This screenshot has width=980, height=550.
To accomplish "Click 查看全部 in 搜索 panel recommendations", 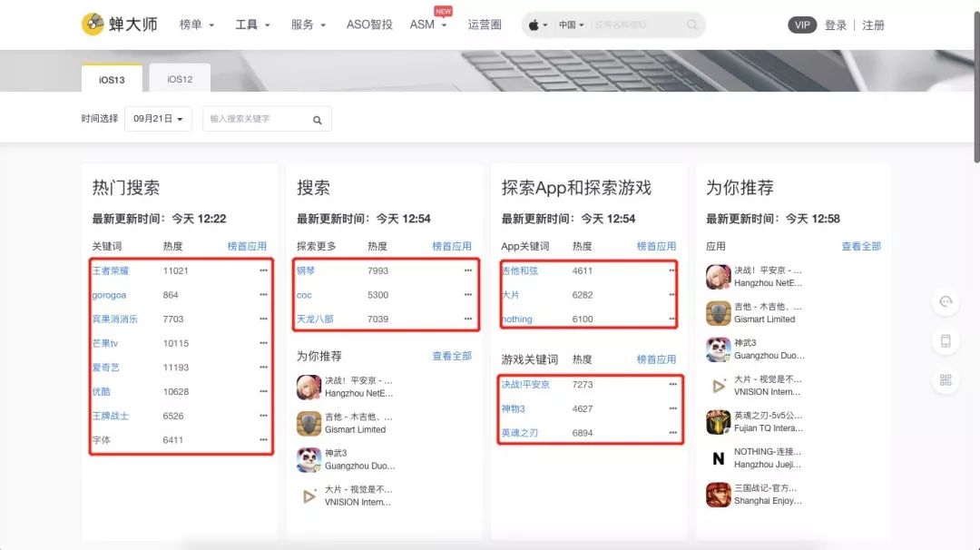I will point(452,357).
